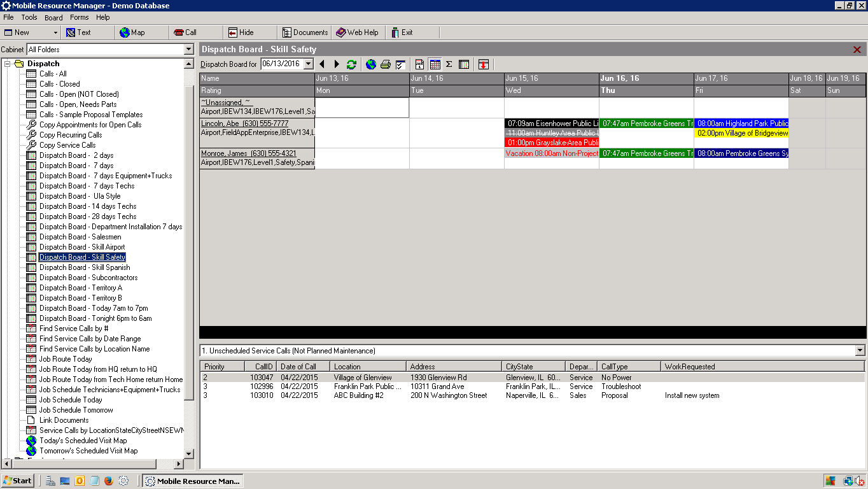The height and width of the screenshot is (489, 868).
Task: Collapse the Dispatch tree folder
Action: [x=8, y=64]
